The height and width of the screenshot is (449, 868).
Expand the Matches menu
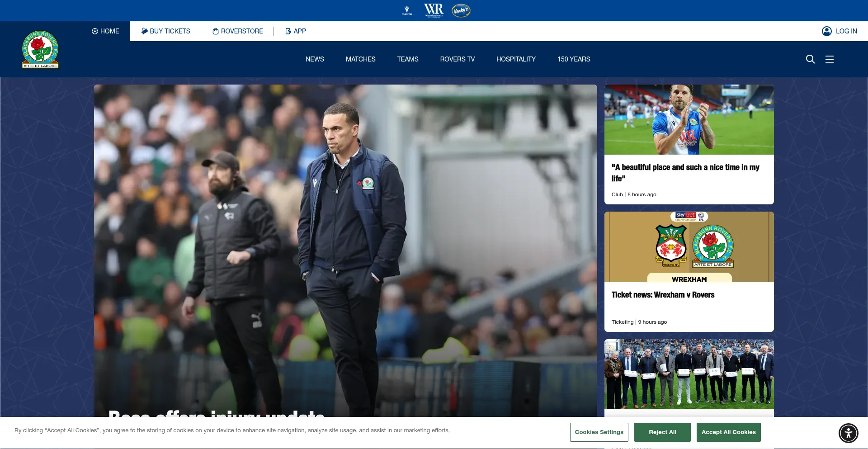360,59
